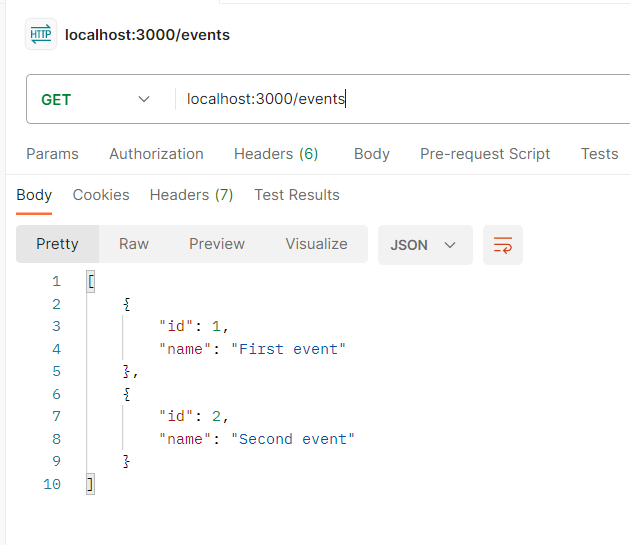Choose the Visualize view button
The width and height of the screenshot is (630, 545).
316,244
